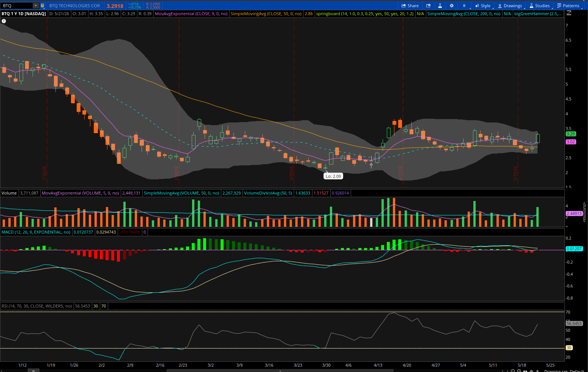This screenshot has width=588, height=372.
Task: Click the up arrow signal under candle
Action: (x=371, y=165)
